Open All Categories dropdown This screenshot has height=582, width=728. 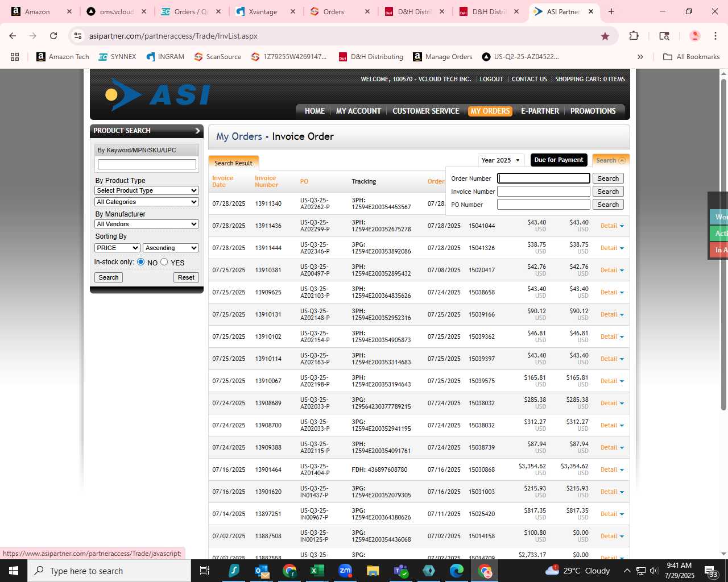[147, 202]
